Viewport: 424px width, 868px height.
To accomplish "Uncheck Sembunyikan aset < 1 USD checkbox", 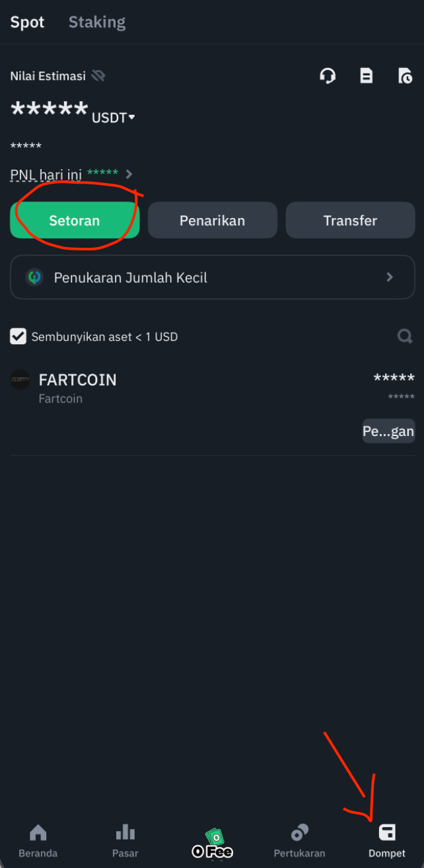I will (18, 336).
